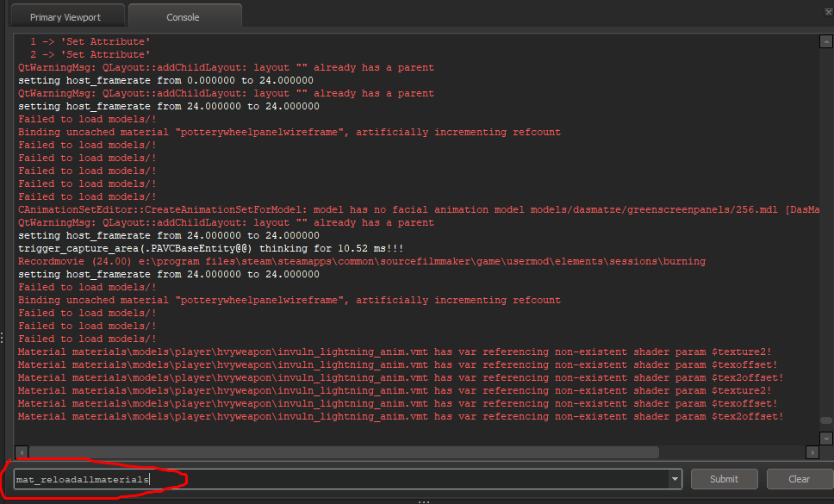Click the '1 -> Set Attribute' line
Screen dimensions: 834x504
[x=90, y=41]
